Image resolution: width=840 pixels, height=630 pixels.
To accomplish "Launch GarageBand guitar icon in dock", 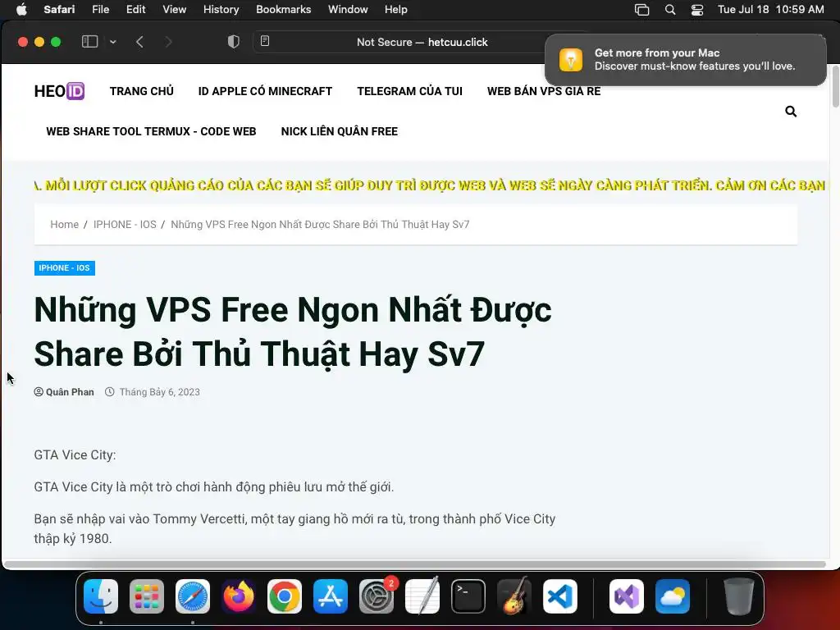I will pyautogui.click(x=514, y=596).
